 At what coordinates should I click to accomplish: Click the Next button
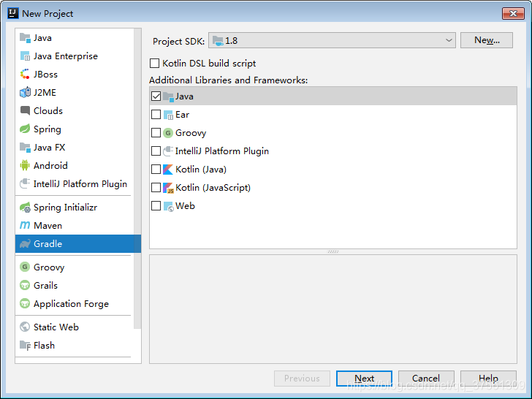pos(364,379)
